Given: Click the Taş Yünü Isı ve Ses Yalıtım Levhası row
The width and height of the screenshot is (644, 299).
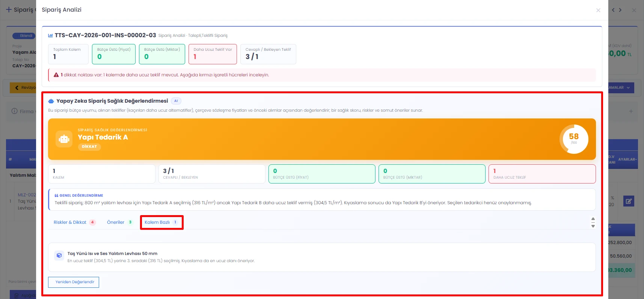Looking at the screenshot, I should point(322,257).
